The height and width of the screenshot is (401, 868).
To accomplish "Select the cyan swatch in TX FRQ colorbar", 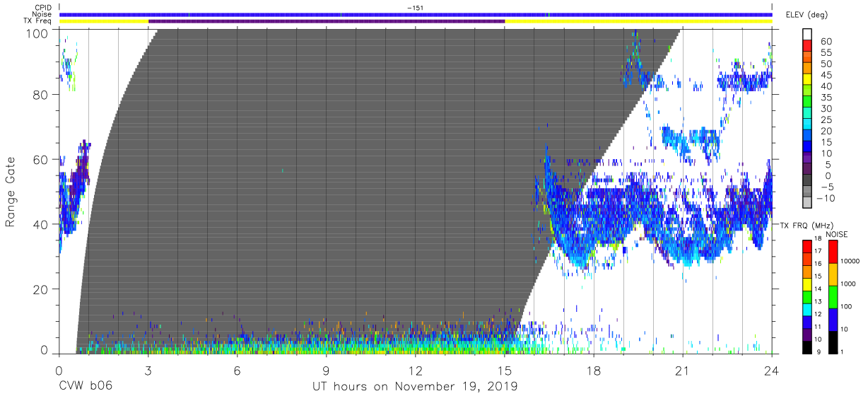I will 807,310.
